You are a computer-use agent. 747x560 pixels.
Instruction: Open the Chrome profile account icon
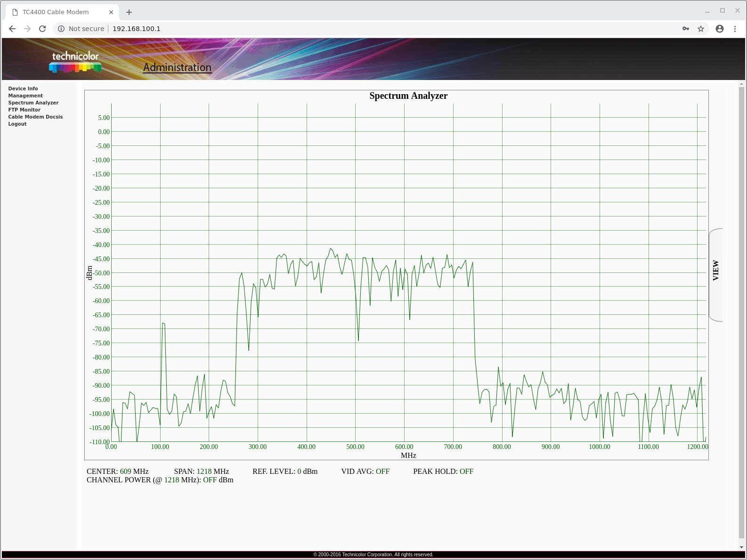[x=719, y=29]
